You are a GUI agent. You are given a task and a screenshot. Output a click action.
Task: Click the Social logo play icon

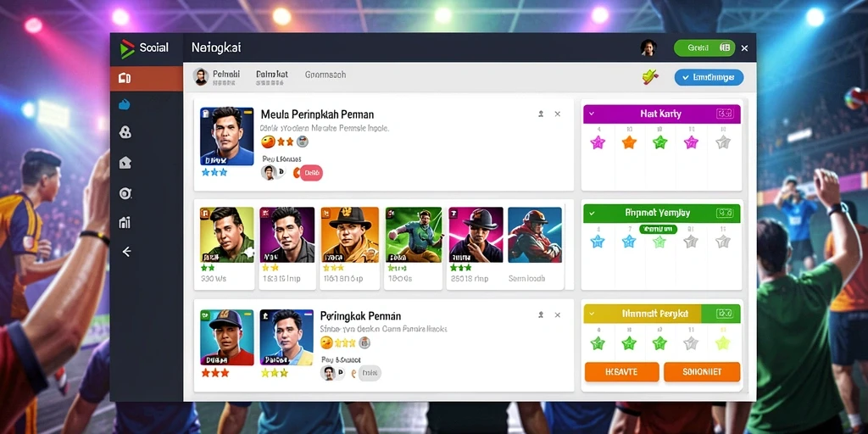(127, 48)
